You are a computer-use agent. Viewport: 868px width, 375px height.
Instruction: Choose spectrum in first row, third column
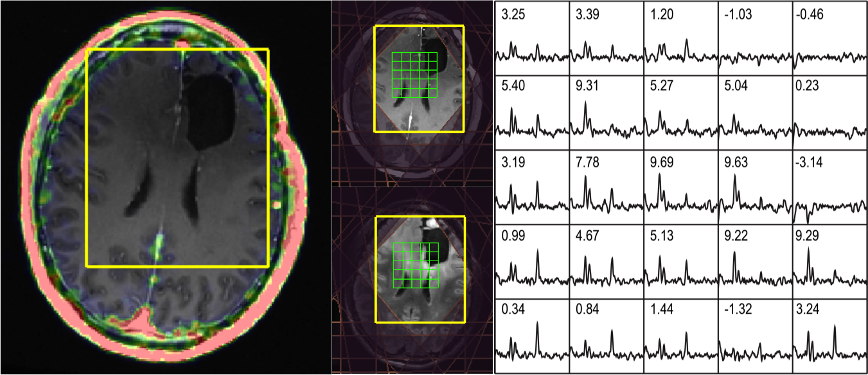click(681, 39)
